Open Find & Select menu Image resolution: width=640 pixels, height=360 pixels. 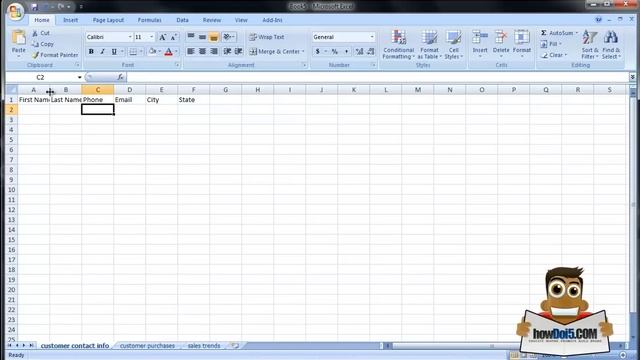click(x=611, y=44)
